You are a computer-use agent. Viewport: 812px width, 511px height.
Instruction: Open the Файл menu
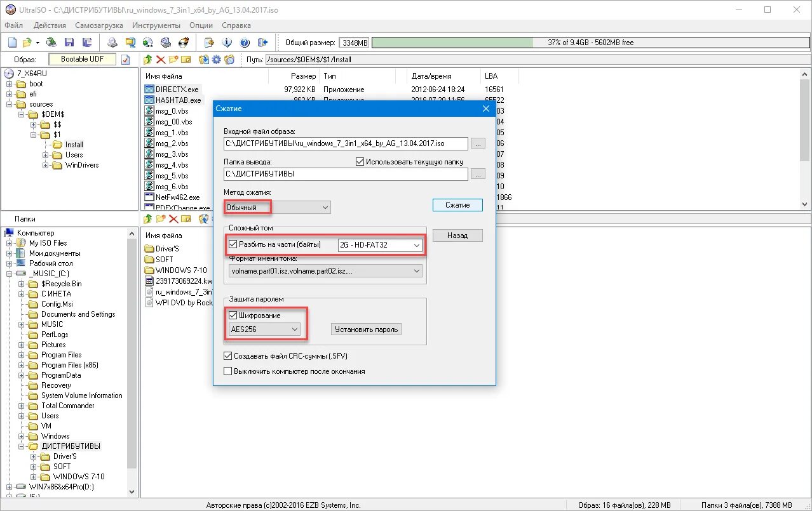[13, 25]
